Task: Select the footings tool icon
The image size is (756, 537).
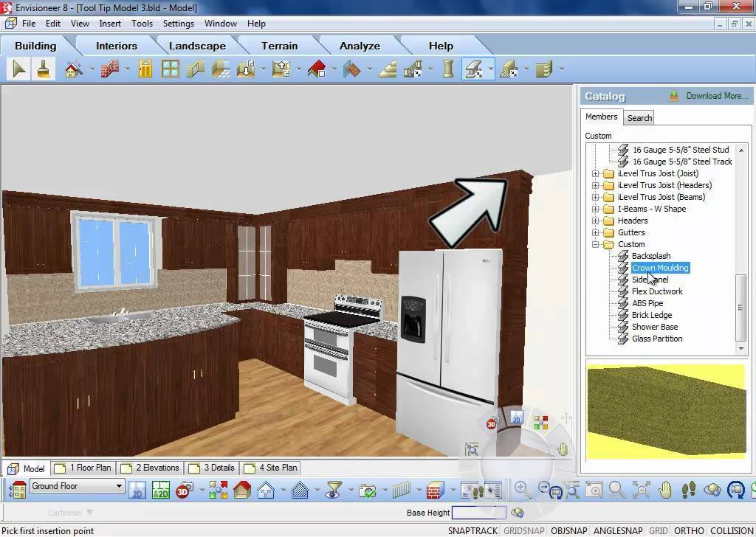Action: (509, 69)
